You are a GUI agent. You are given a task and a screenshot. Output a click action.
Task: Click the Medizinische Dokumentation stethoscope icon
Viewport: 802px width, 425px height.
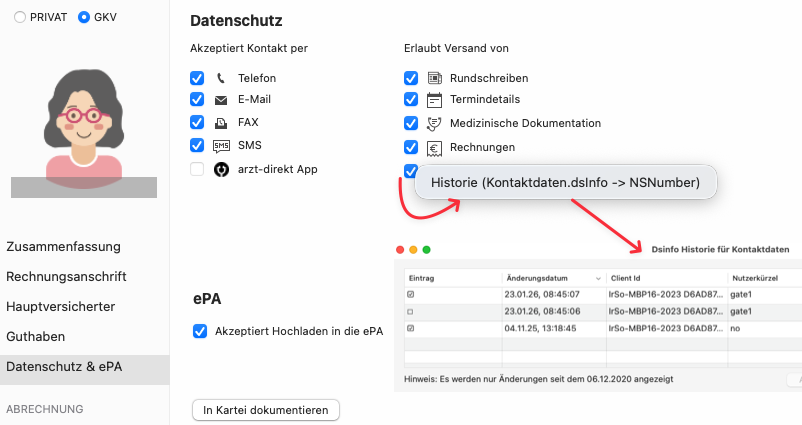point(434,124)
